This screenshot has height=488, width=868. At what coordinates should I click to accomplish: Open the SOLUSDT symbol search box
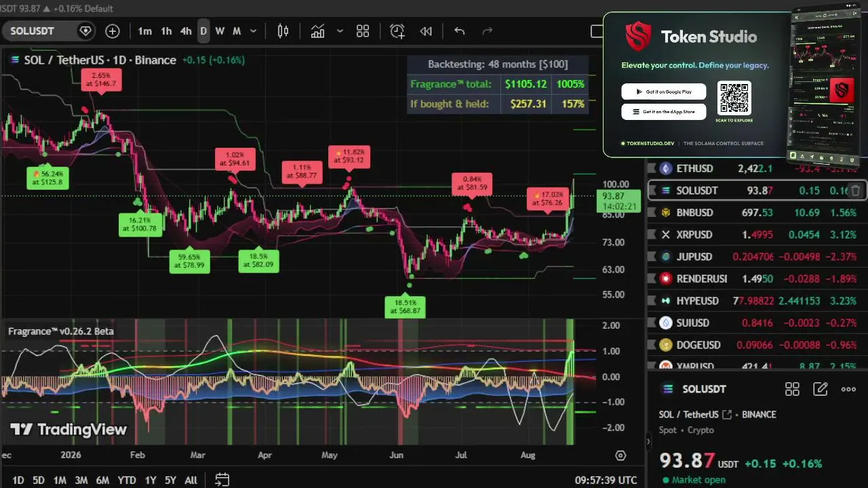47,31
